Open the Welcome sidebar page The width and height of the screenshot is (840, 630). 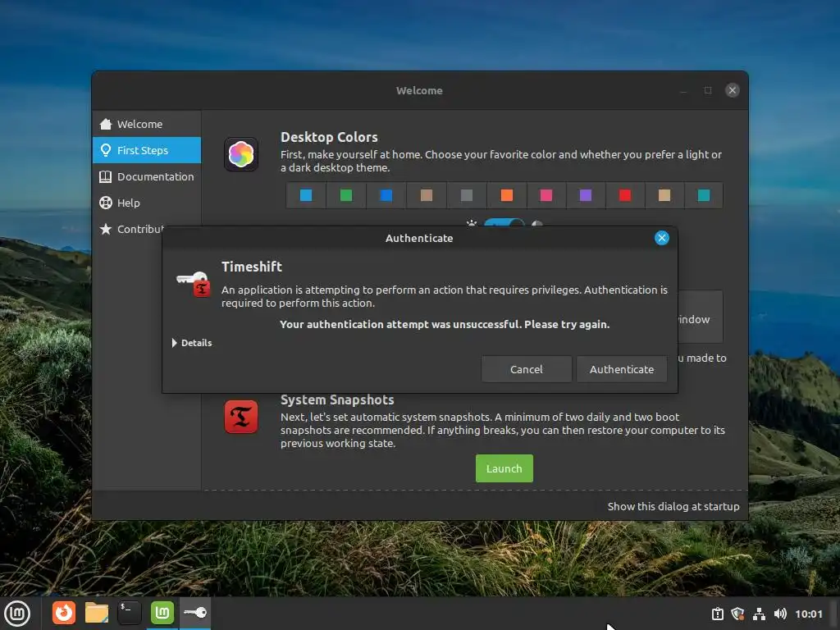pyautogui.click(x=146, y=125)
